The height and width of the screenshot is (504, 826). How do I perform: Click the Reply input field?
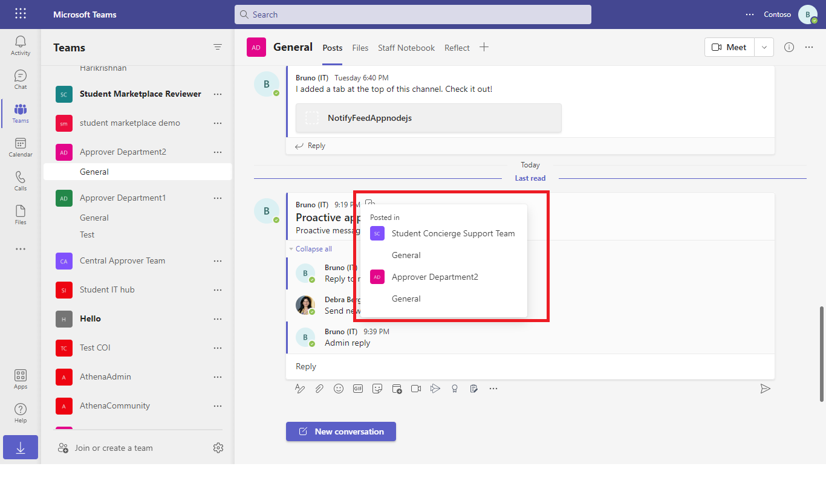pos(530,366)
